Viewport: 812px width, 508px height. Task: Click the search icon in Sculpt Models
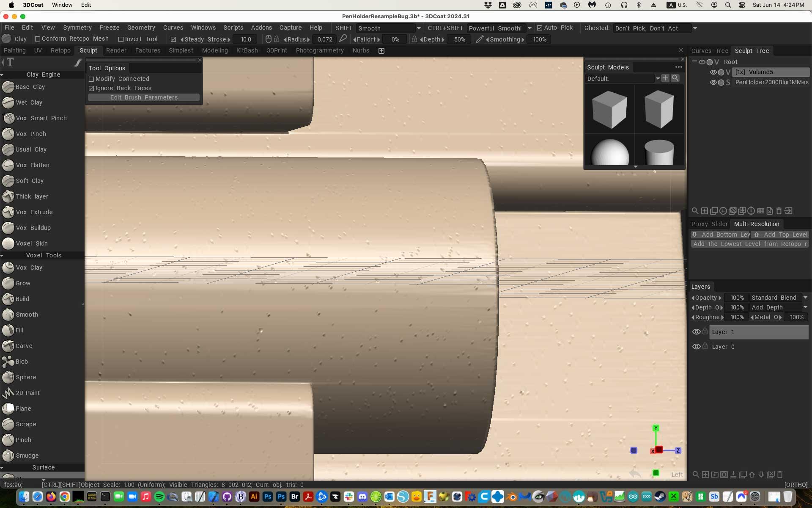click(x=675, y=78)
